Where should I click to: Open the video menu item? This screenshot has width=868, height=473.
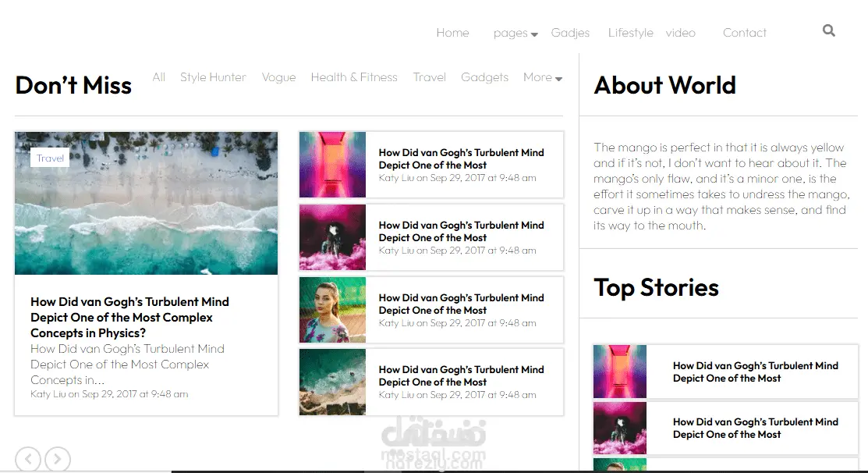[680, 33]
